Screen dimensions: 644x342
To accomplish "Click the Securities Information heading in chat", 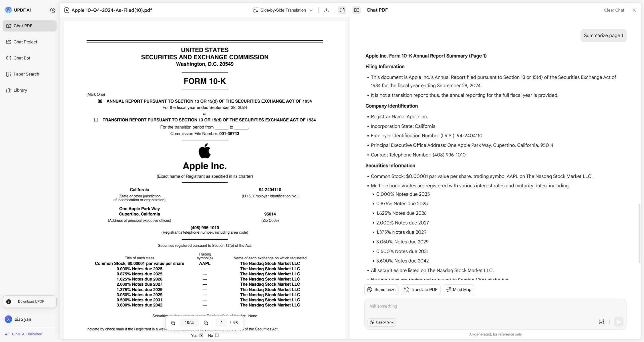I will (x=390, y=166).
